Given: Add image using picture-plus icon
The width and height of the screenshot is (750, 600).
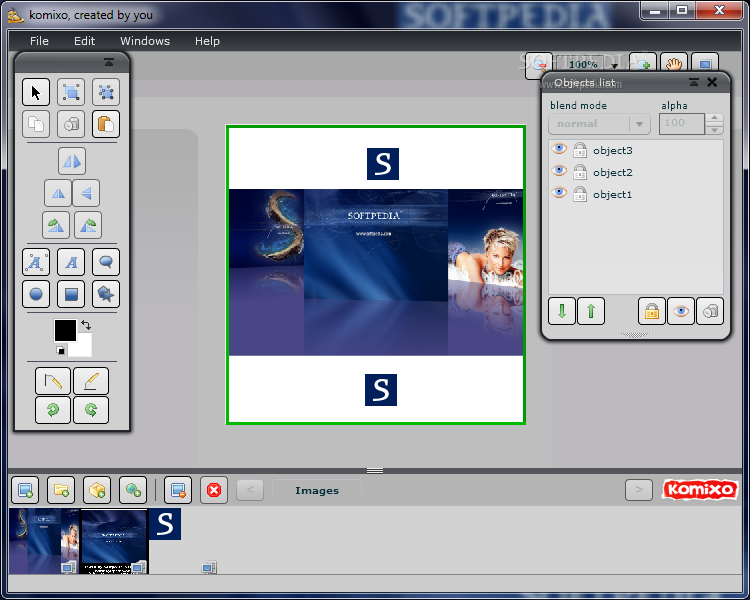Looking at the screenshot, I should point(25,490).
